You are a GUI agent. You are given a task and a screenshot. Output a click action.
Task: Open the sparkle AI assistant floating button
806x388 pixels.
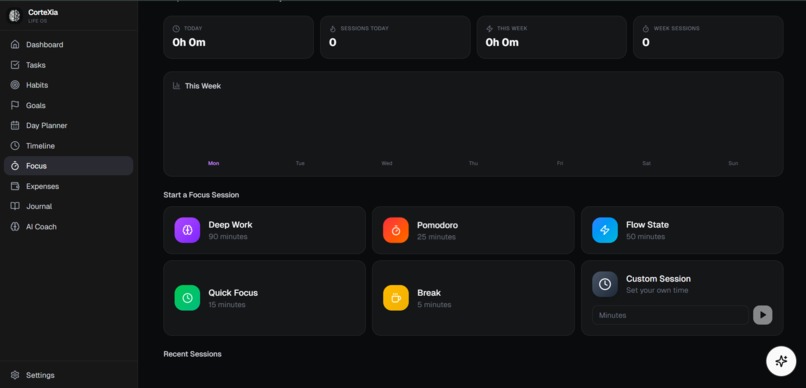(781, 361)
